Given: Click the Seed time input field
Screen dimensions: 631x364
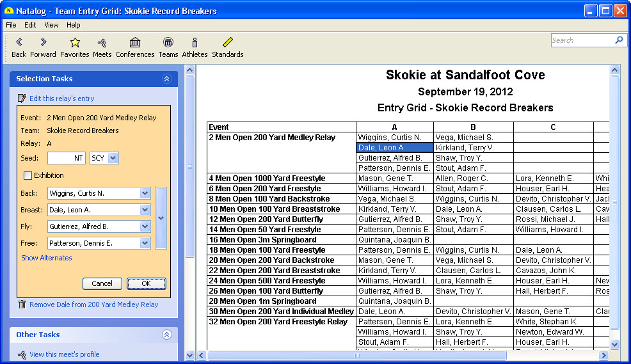Looking at the screenshot, I should (x=66, y=158).
